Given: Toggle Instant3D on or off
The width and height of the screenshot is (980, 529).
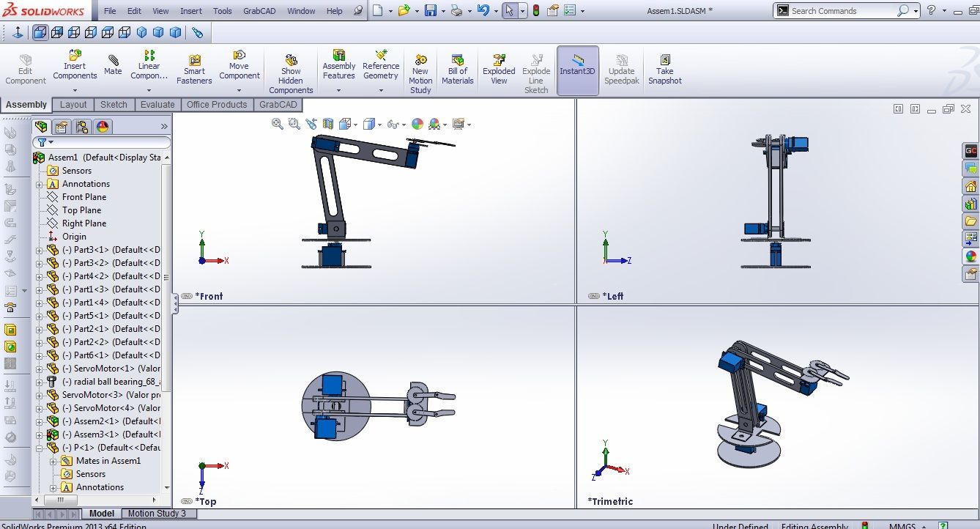Looking at the screenshot, I should coord(577,66).
